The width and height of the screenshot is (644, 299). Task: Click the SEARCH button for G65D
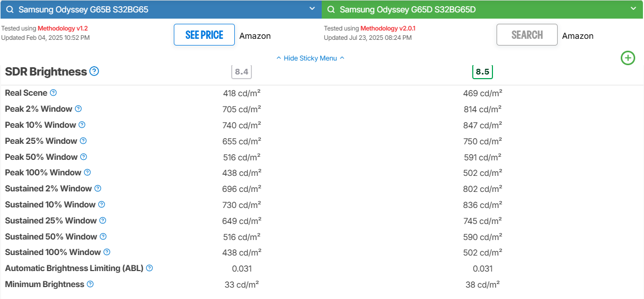click(527, 35)
